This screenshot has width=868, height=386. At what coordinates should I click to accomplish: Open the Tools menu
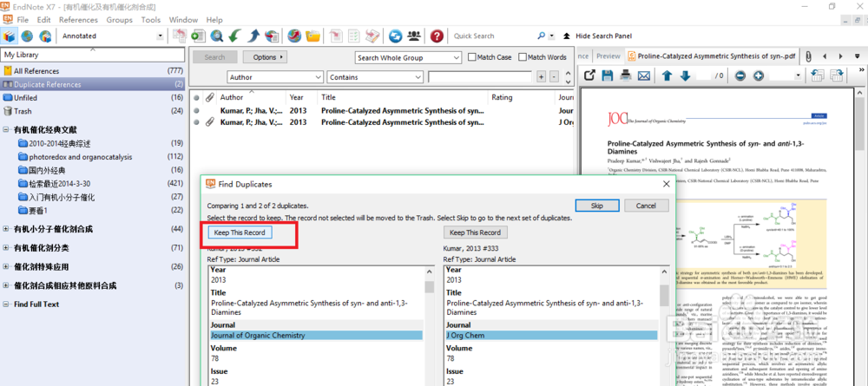pyautogui.click(x=150, y=19)
